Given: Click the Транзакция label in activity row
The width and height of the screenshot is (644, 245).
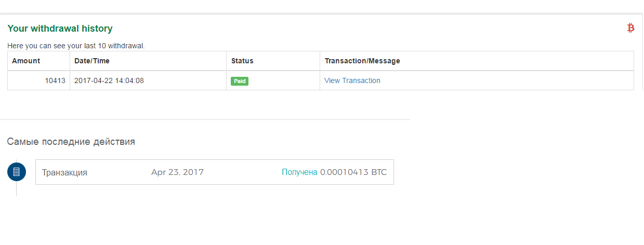Looking at the screenshot, I should coord(64,172).
